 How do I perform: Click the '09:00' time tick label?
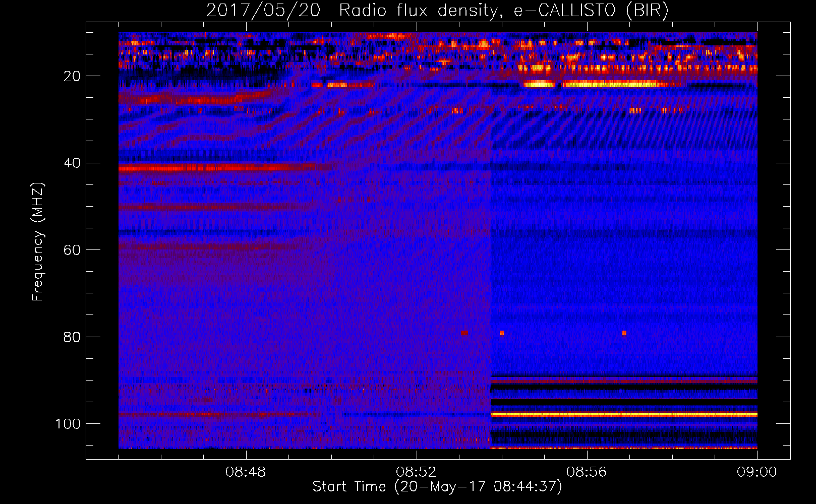tap(757, 472)
